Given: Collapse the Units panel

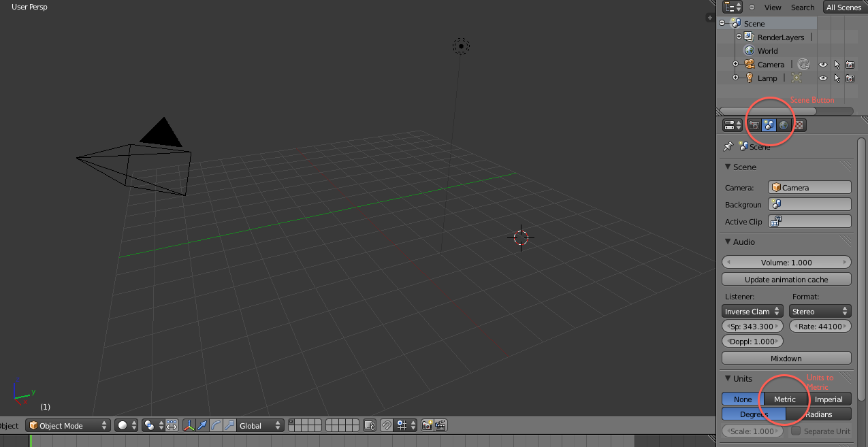Looking at the screenshot, I should point(728,378).
